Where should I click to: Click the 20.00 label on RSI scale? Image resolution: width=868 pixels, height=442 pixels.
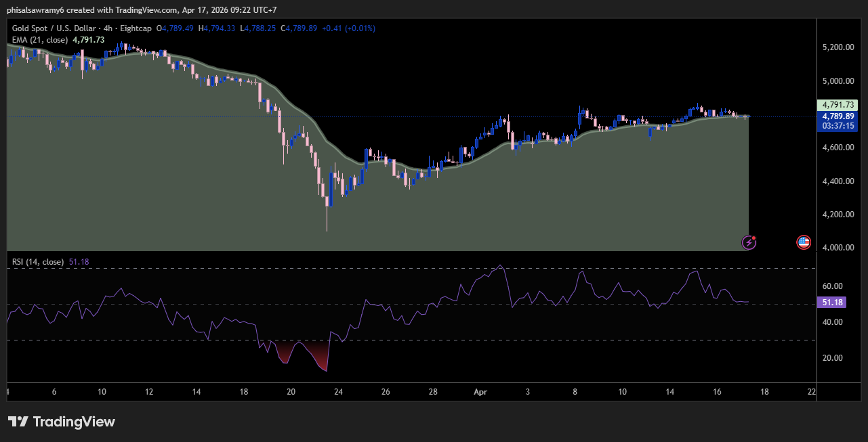[832, 358]
